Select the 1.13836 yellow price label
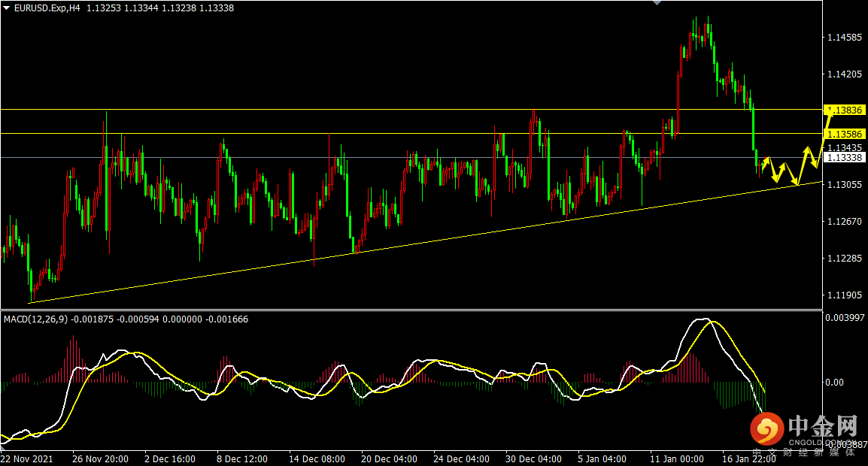 (x=844, y=110)
